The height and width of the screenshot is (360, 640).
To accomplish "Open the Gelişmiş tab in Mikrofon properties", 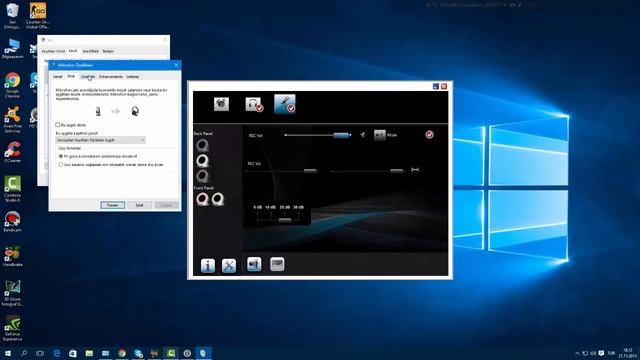I will point(133,77).
